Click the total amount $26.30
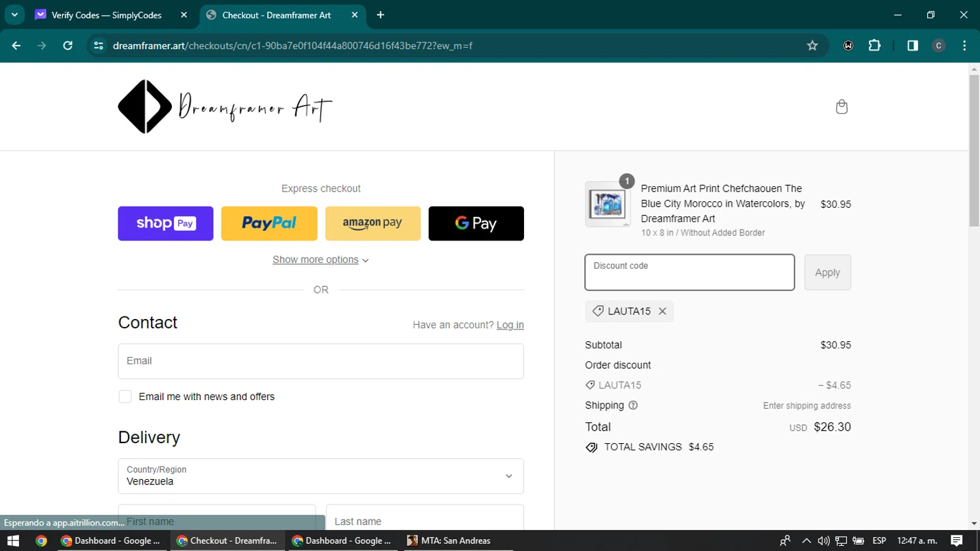The width and height of the screenshot is (980, 551). pos(832,427)
